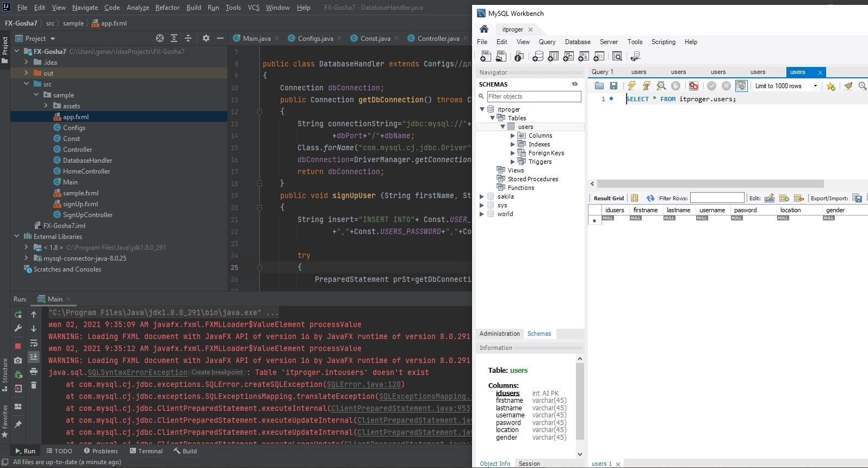Collapse all in Project panel

[188, 38]
